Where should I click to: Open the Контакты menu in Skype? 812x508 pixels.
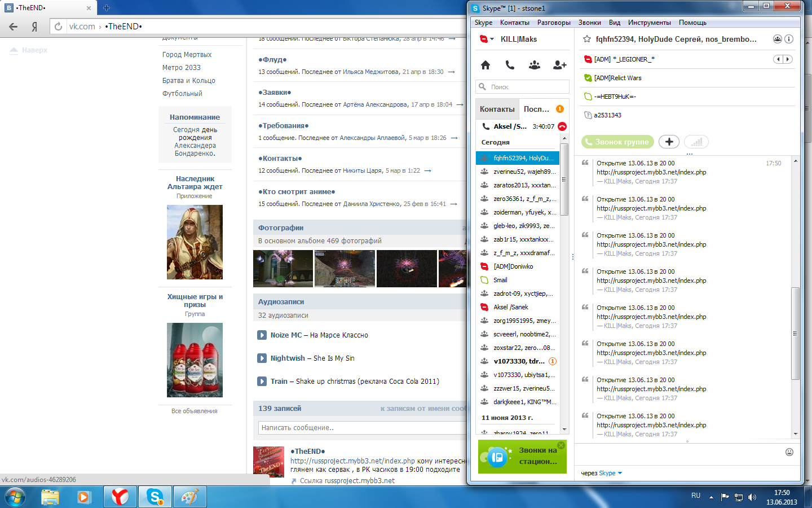point(515,23)
